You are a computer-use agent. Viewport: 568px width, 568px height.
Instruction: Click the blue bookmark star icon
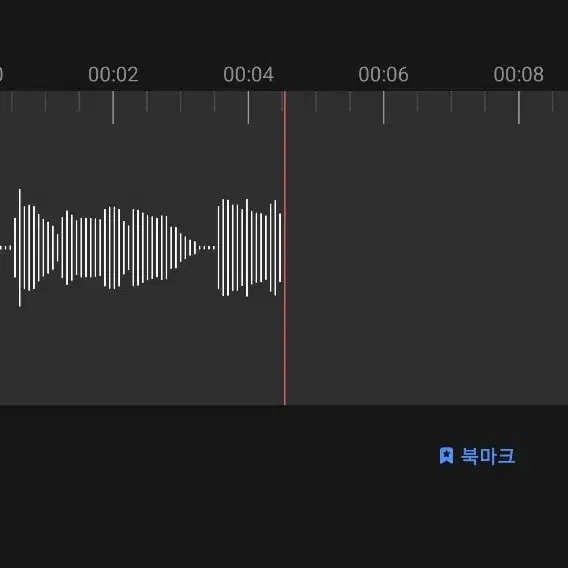446,455
